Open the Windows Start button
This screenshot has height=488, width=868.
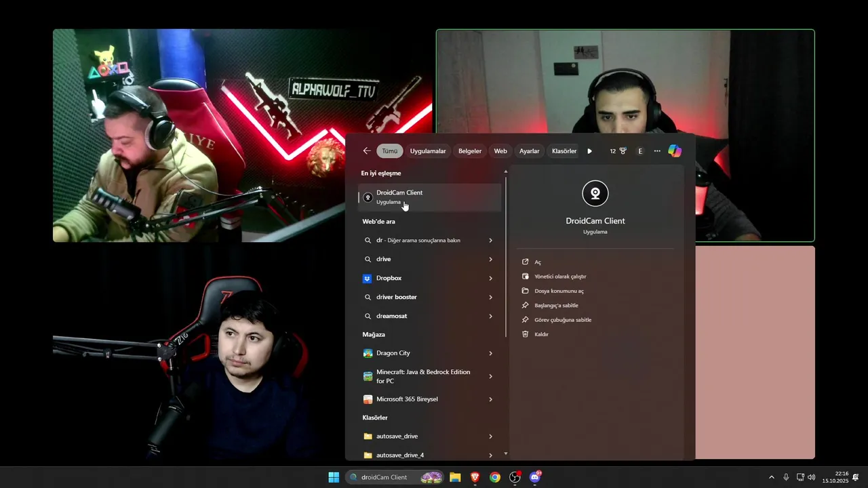(334, 477)
